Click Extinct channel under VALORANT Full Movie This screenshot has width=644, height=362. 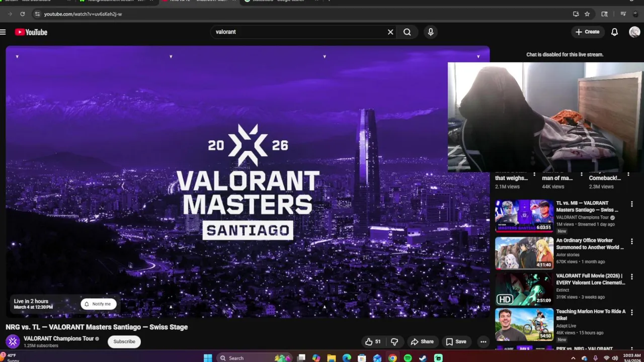[x=562, y=290]
